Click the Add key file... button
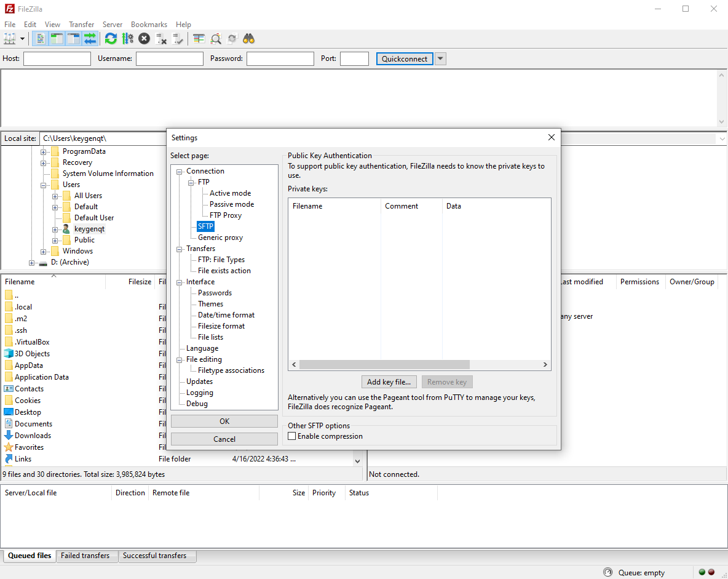The image size is (728, 579). pos(389,382)
